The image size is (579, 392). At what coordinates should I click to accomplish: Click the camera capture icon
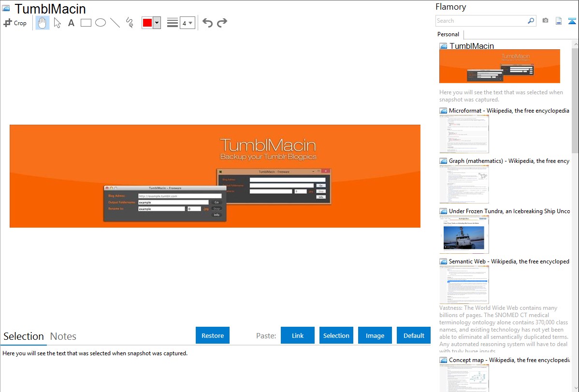click(x=545, y=21)
